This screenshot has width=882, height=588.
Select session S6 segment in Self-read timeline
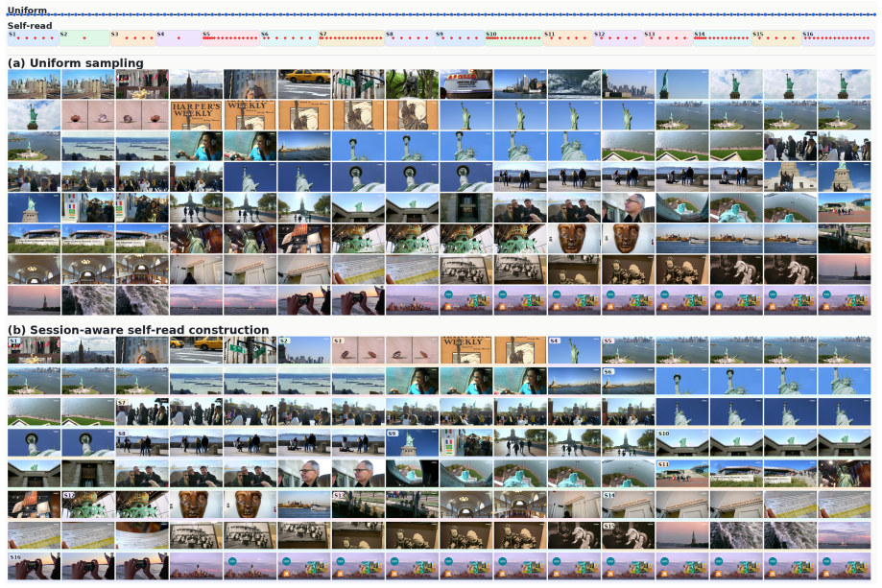[x=289, y=38]
